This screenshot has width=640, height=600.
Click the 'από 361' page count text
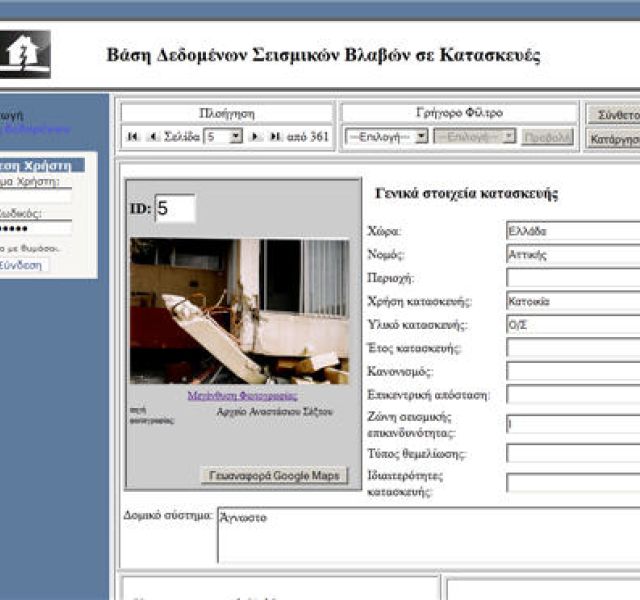coord(308,137)
